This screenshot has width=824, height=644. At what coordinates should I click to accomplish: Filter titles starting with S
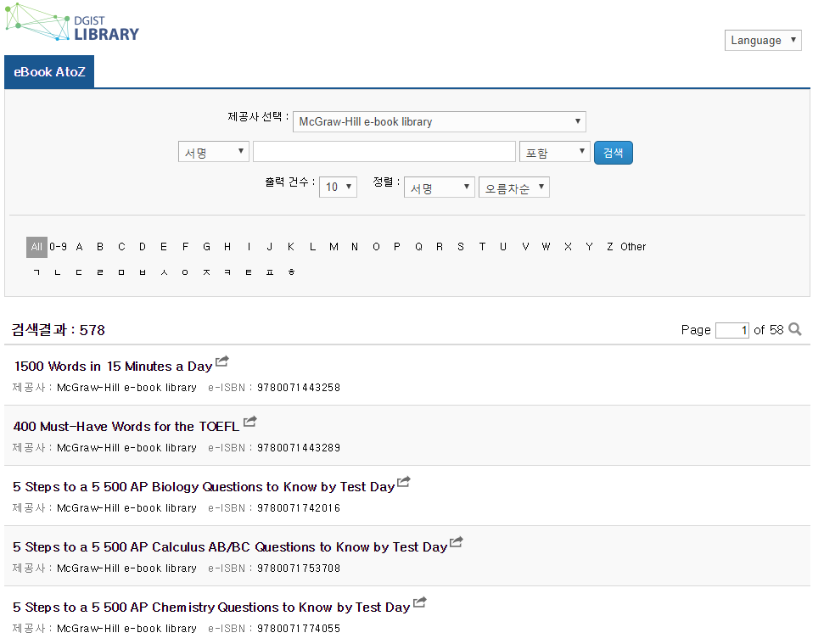coord(461,247)
